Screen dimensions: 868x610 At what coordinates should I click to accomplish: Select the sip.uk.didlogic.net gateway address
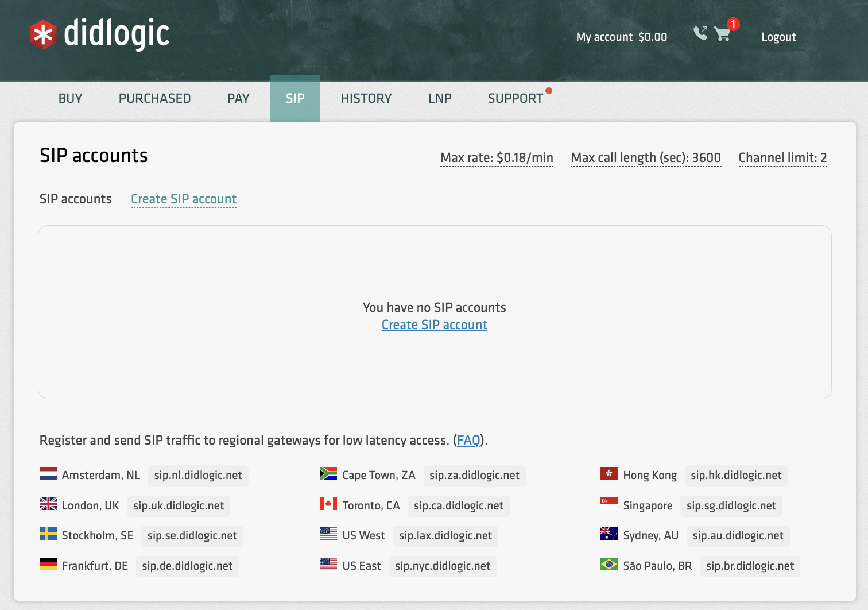(179, 506)
